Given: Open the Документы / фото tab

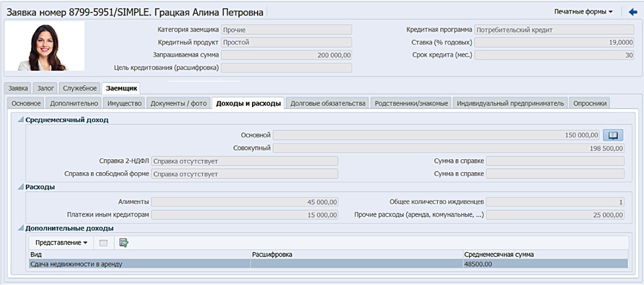Looking at the screenshot, I should click(x=179, y=103).
